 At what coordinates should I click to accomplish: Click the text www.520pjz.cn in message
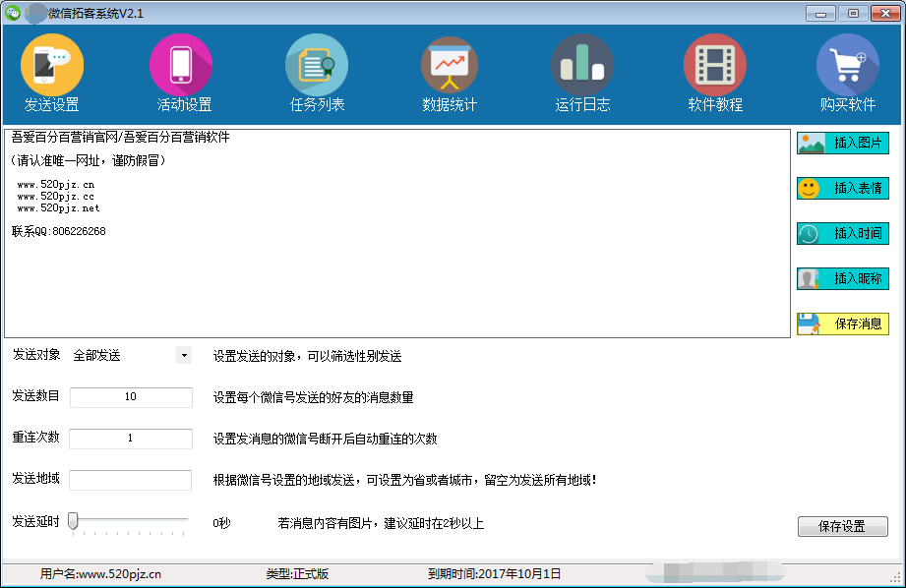point(55,184)
